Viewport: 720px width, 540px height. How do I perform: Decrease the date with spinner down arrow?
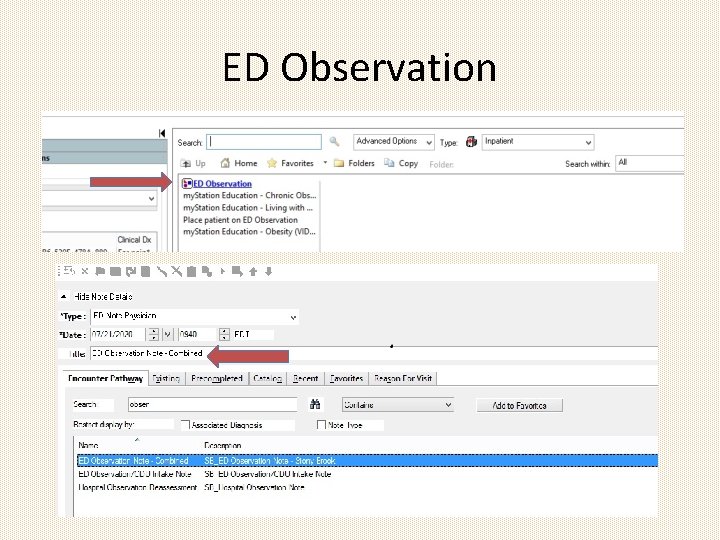(x=154, y=338)
